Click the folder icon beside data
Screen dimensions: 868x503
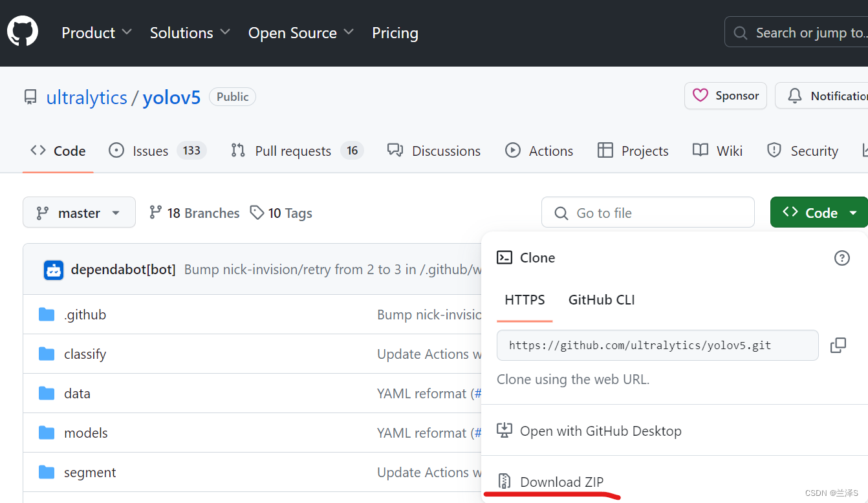[x=47, y=394]
